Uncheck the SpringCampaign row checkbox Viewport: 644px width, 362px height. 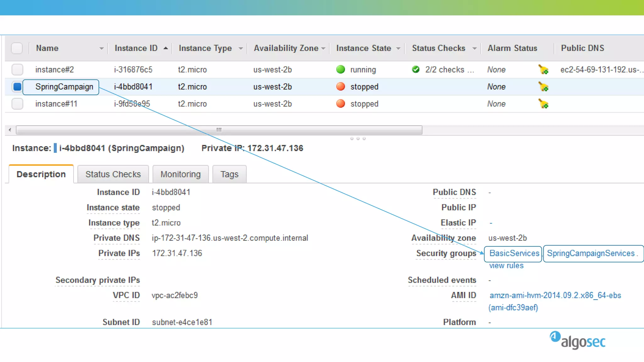(x=17, y=87)
